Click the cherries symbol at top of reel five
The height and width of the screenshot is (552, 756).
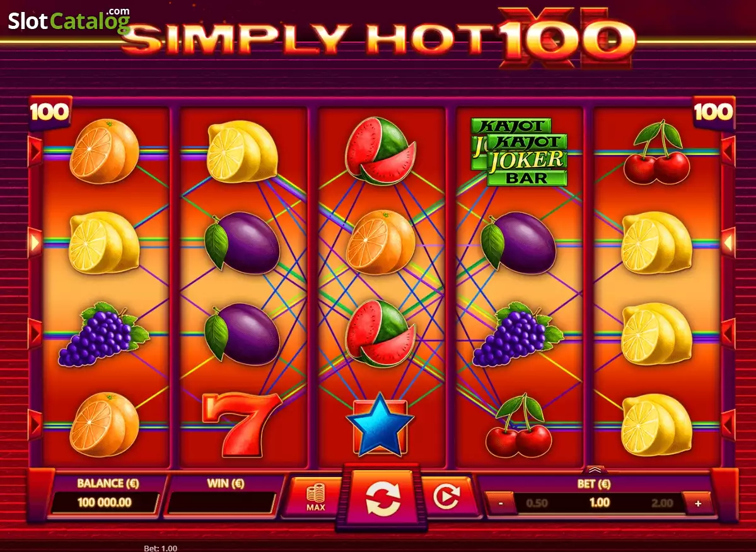coord(656,152)
